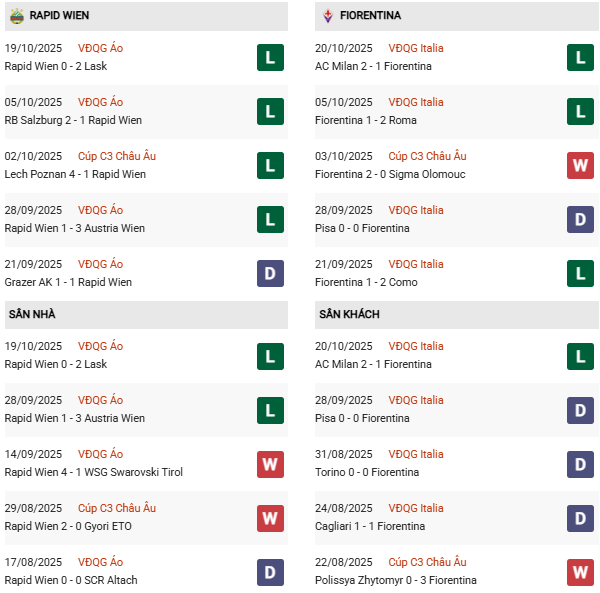This screenshot has height=593, width=600.
Task: Select the SÂN KHÁCH section header
Action: coord(349,314)
